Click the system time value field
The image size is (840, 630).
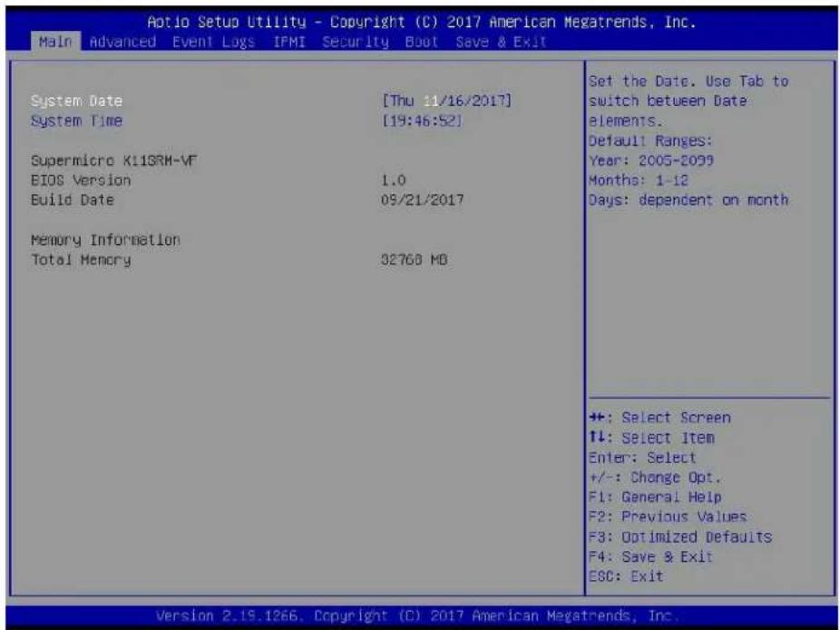422,121
